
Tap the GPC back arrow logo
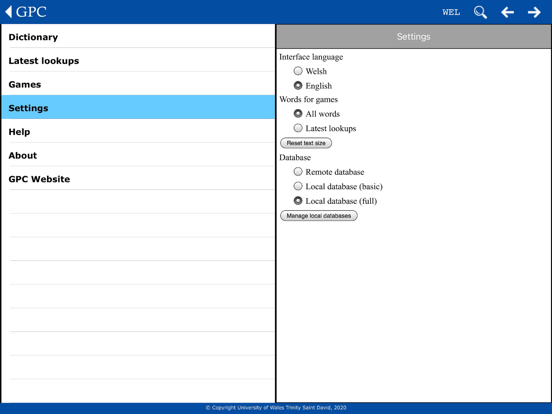point(26,12)
